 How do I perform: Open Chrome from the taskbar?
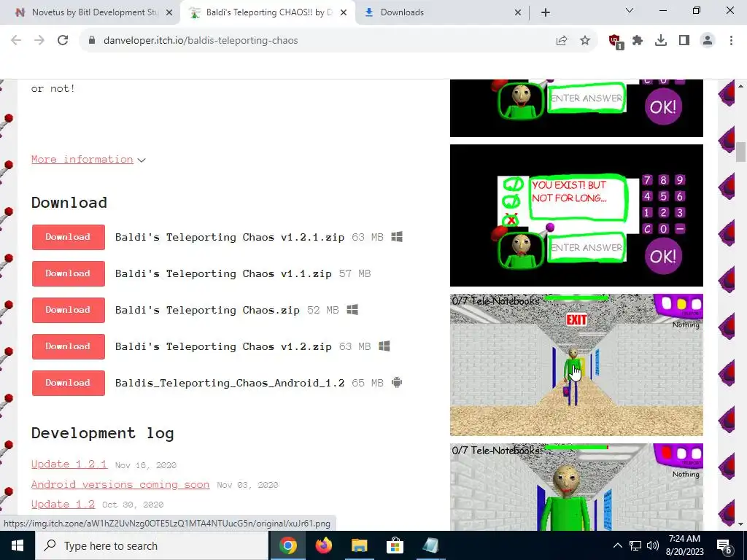(x=287, y=545)
